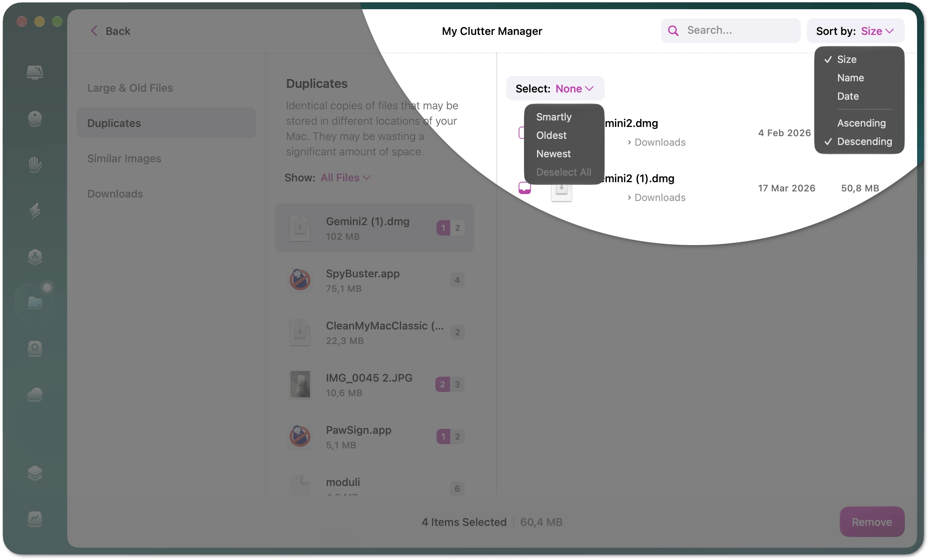This screenshot has height=560, width=929.
Task: Toggle checkbox for Gemini2 (1).dmg dated 17 Mar 2026
Action: click(525, 188)
